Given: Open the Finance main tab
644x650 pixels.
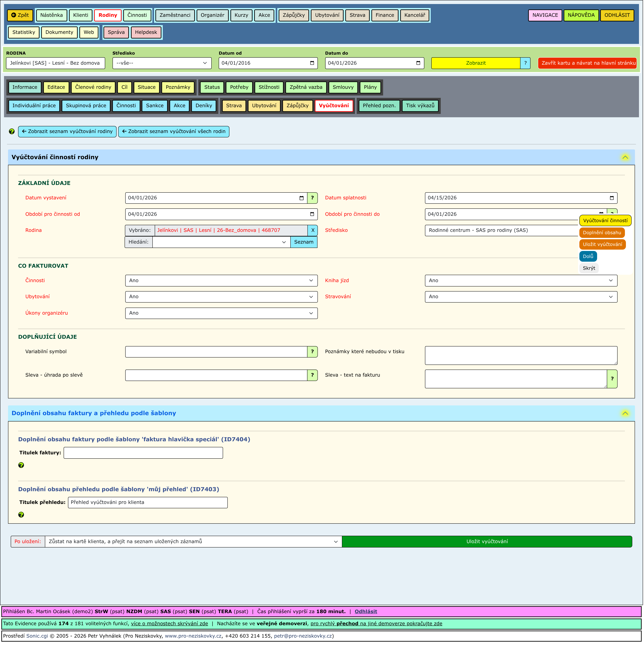Looking at the screenshot, I should [385, 15].
